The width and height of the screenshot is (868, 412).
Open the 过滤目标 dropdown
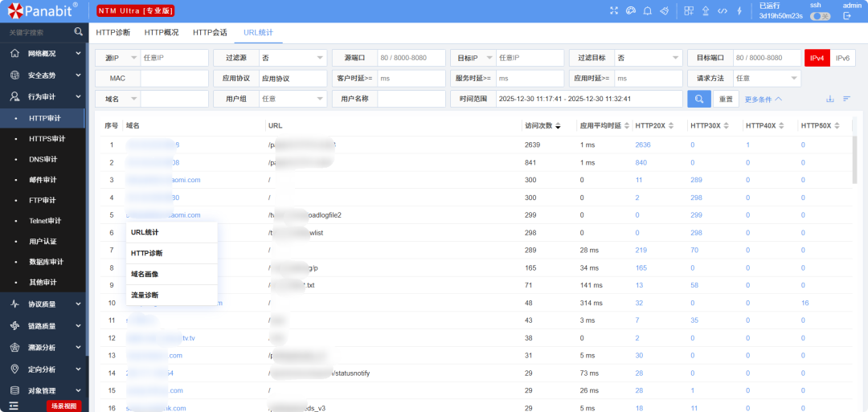tap(649, 58)
